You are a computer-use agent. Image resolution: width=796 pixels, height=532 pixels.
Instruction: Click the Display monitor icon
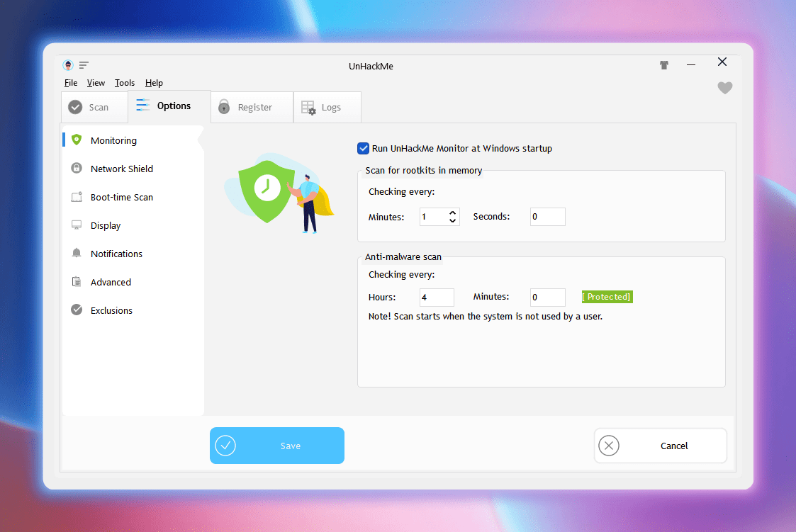click(77, 225)
